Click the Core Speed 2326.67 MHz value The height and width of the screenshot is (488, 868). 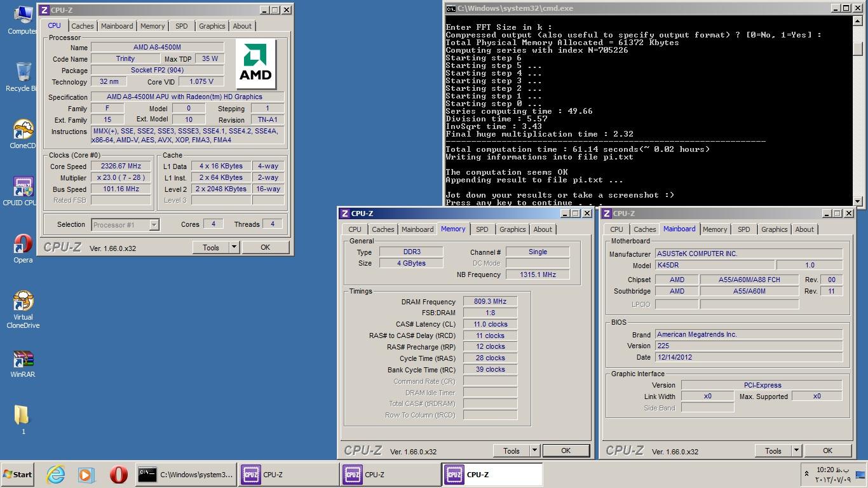[x=121, y=166]
